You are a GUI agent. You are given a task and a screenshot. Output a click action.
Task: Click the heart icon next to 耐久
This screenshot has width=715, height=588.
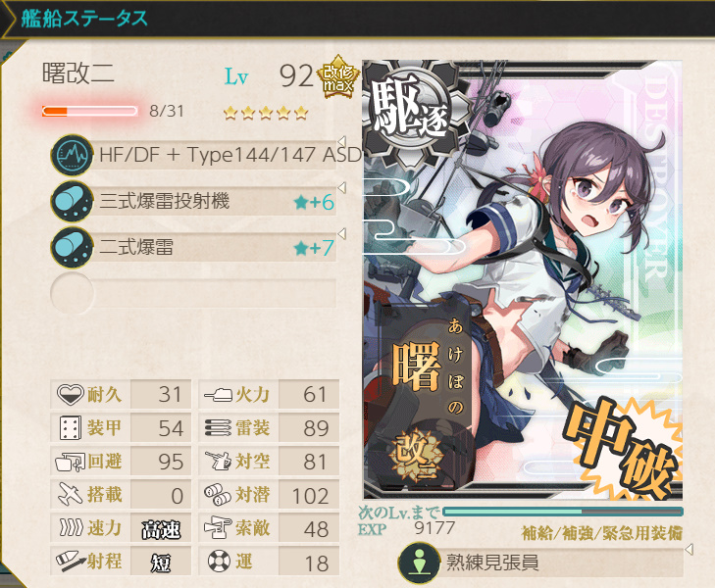71,394
